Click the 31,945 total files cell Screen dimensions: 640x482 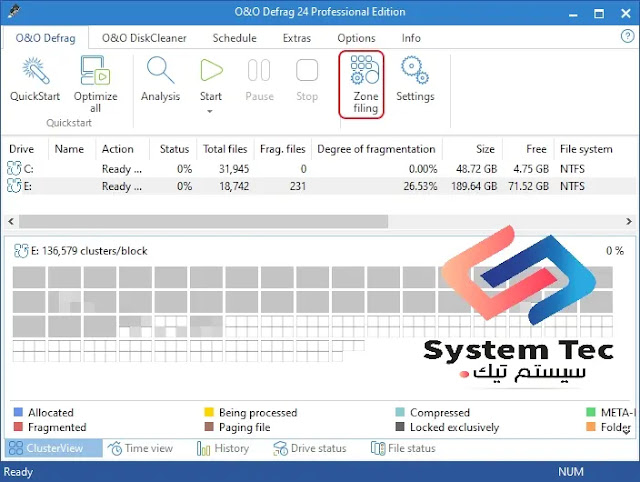(x=234, y=169)
